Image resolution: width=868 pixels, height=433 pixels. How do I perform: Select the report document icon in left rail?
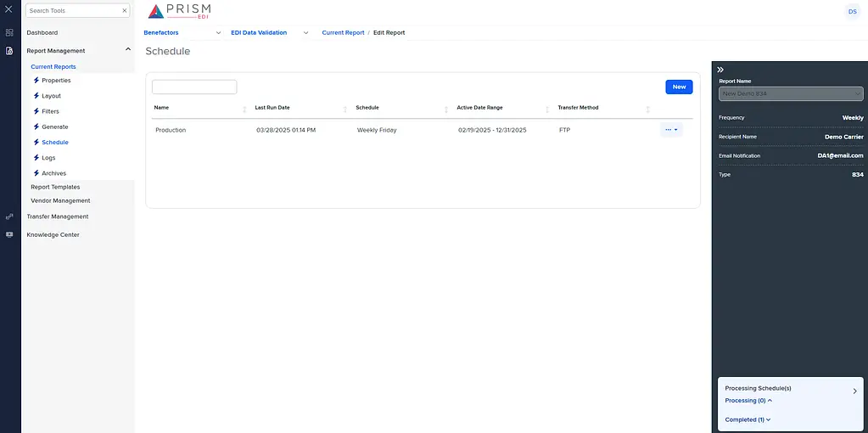(8, 51)
